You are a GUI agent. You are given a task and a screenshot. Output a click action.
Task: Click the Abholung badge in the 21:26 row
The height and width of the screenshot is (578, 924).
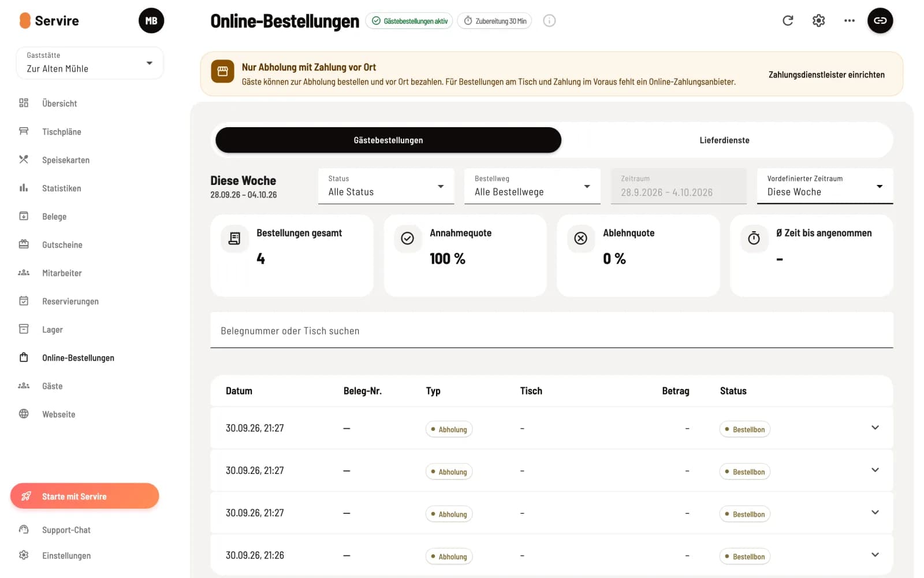point(449,557)
